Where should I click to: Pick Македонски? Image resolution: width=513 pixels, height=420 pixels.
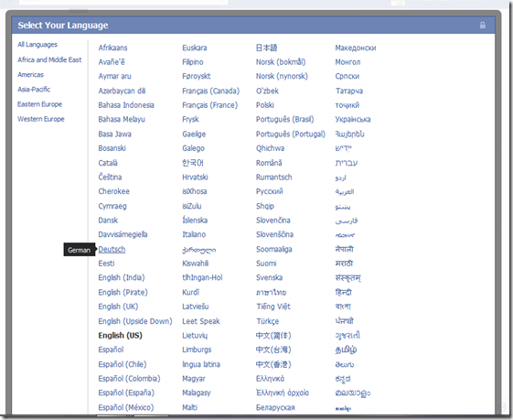click(356, 48)
